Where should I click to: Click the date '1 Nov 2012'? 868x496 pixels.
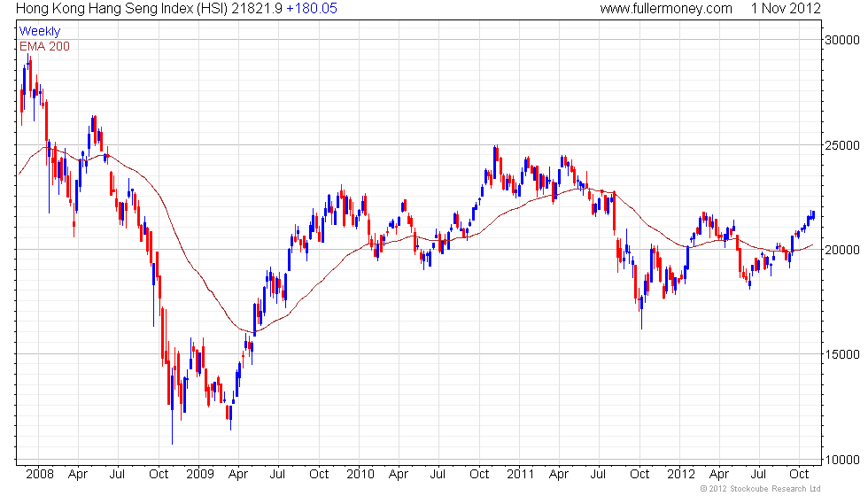786,8
